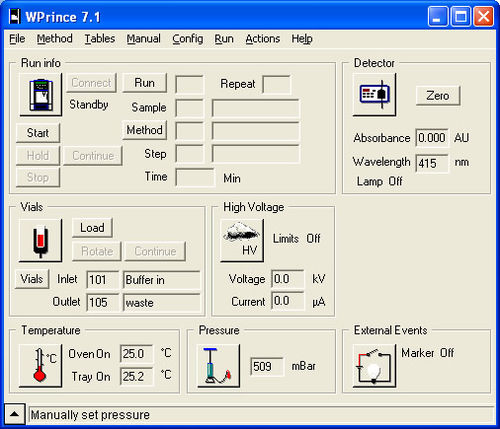Click the Start button
This screenshot has height=429, width=500.
[38, 133]
